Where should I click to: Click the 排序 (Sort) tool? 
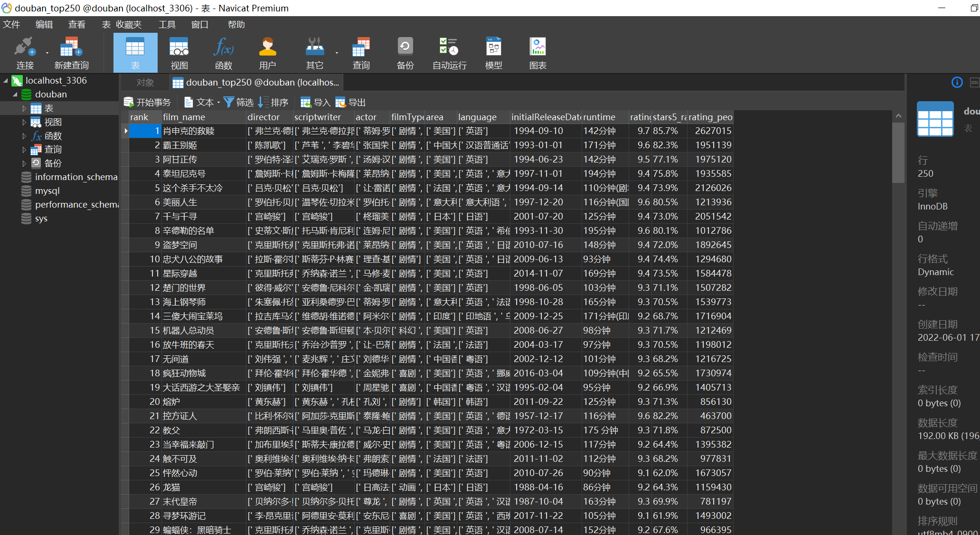(x=273, y=102)
